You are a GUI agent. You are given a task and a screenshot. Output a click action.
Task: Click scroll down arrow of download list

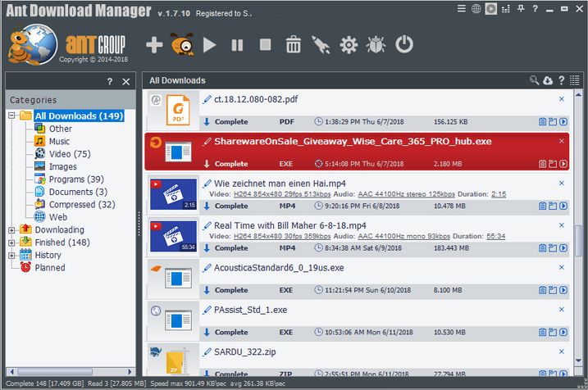click(578, 361)
